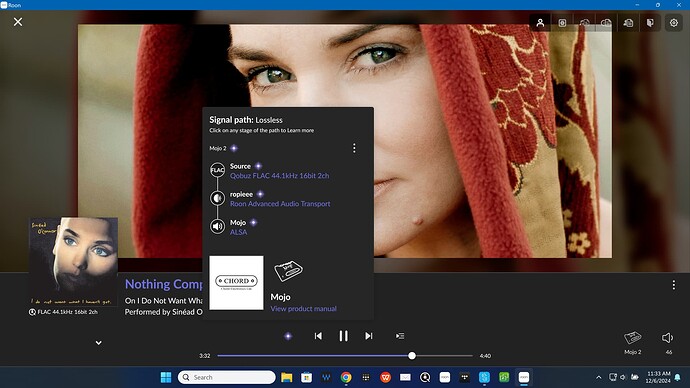Open Google Chrome from the taskbar
The image size is (690, 388).
[346, 377]
